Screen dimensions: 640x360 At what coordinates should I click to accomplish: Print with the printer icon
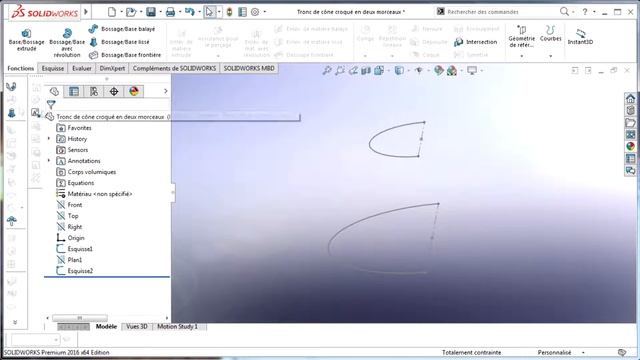(170, 12)
